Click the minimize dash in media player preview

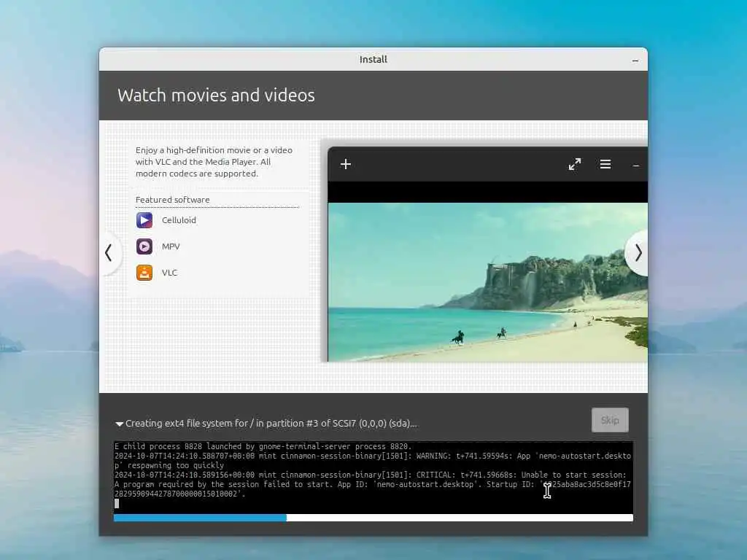635,166
